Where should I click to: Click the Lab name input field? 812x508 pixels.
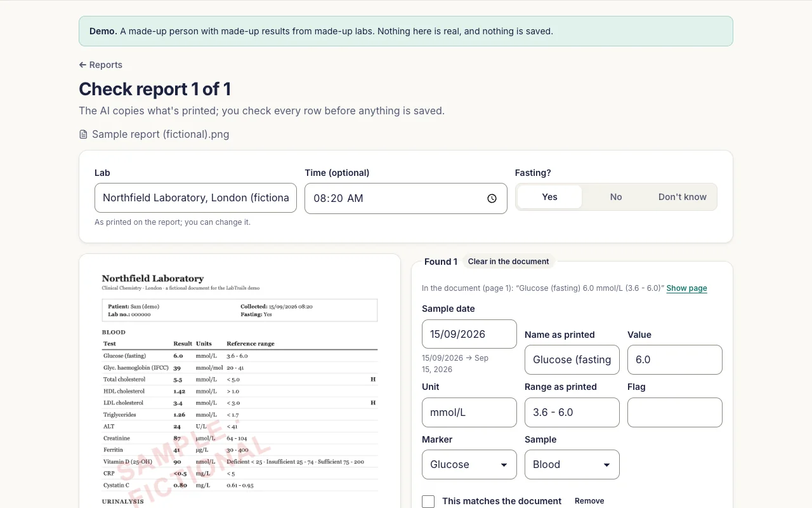point(195,198)
